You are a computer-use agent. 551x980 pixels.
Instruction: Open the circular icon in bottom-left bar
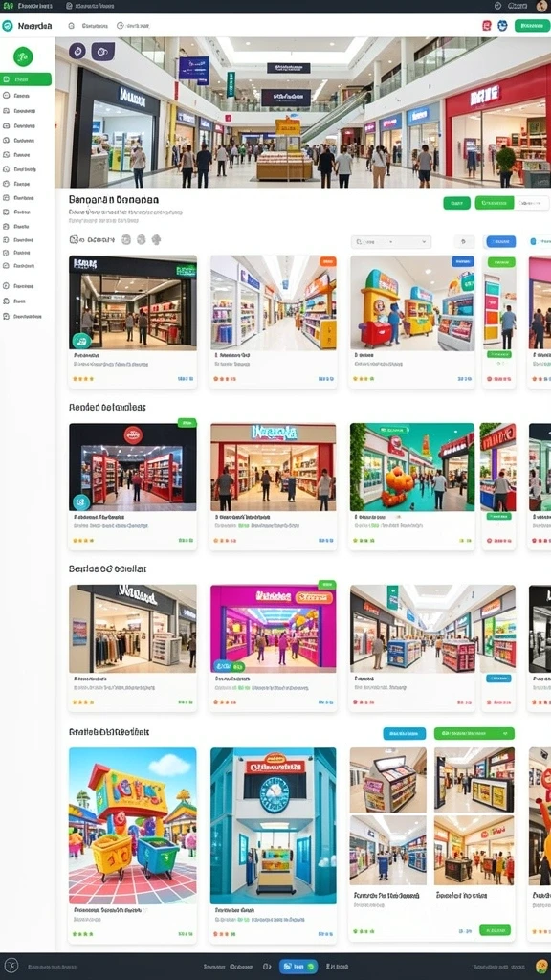12,966
